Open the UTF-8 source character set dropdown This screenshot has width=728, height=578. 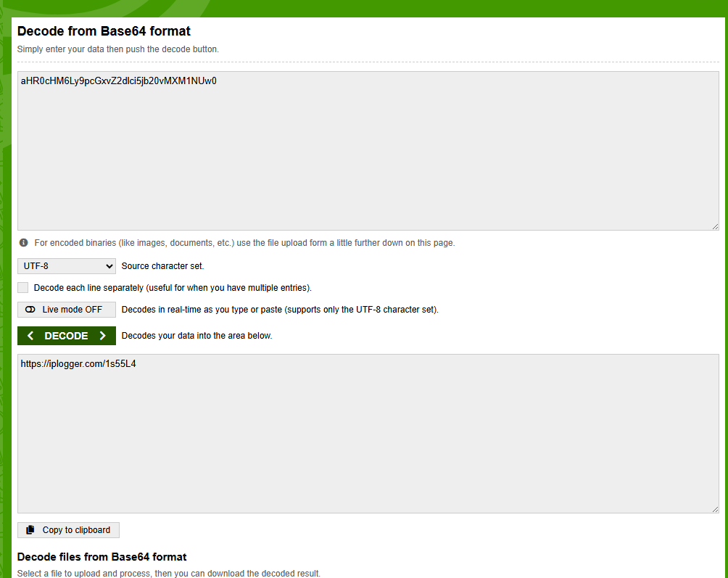tap(67, 266)
